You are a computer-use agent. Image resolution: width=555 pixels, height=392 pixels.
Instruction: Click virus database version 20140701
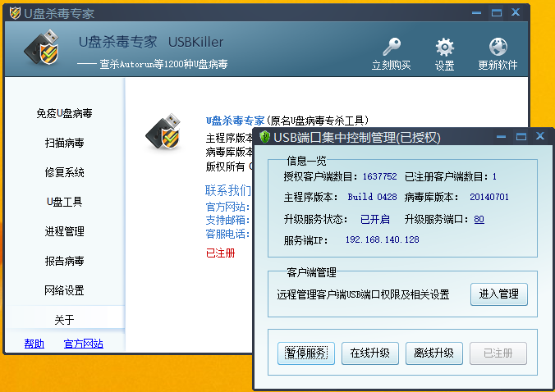pos(489,197)
